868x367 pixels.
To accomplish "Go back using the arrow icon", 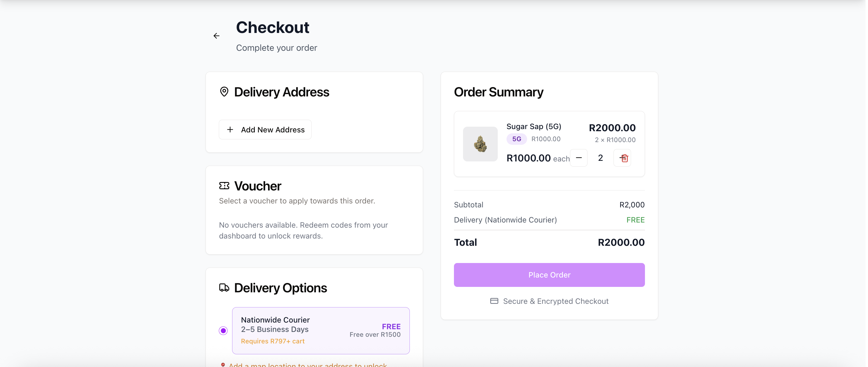I will 216,36.
